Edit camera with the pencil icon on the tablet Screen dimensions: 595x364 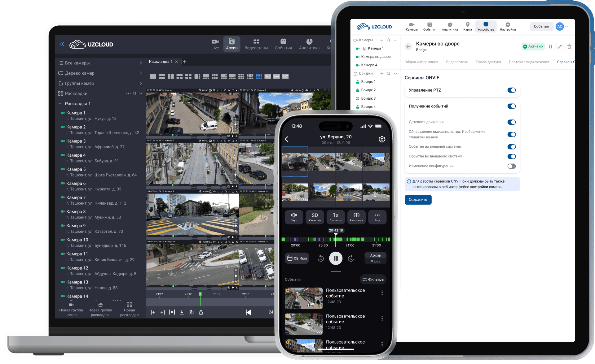coord(560,46)
